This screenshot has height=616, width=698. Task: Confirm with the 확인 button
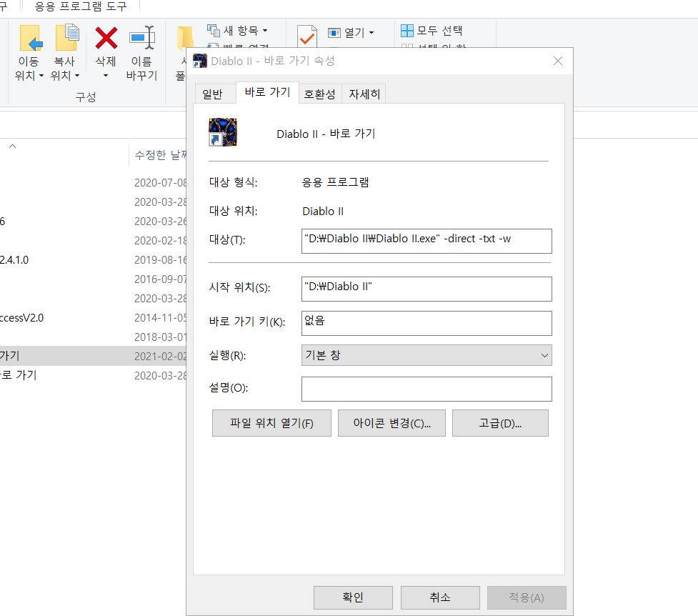[x=353, y=597]
